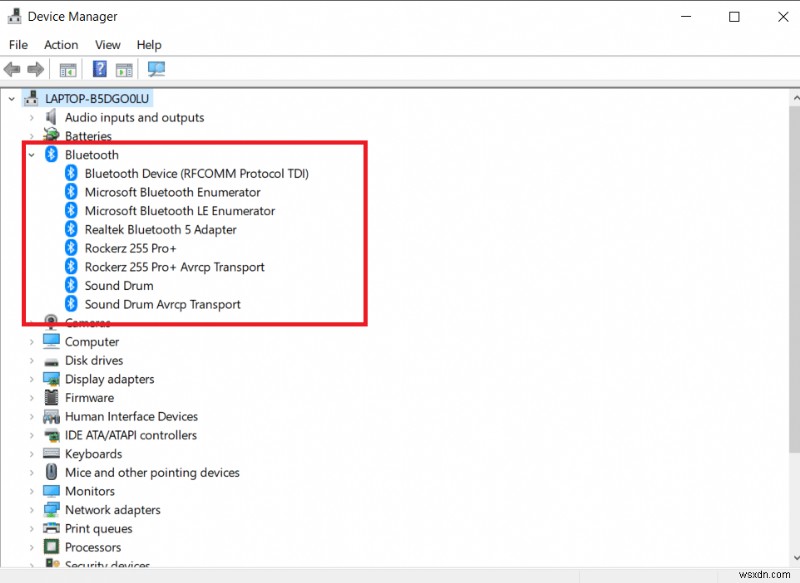Select the Display adapters category icon
Screen dimensions: 800x583
(x=51, y=379)
